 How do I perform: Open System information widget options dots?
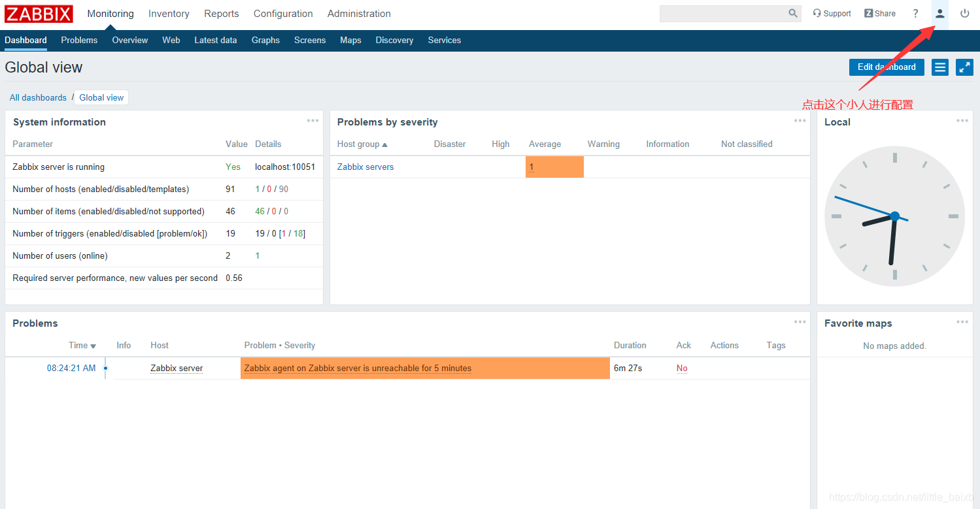[x=313, y=121]
